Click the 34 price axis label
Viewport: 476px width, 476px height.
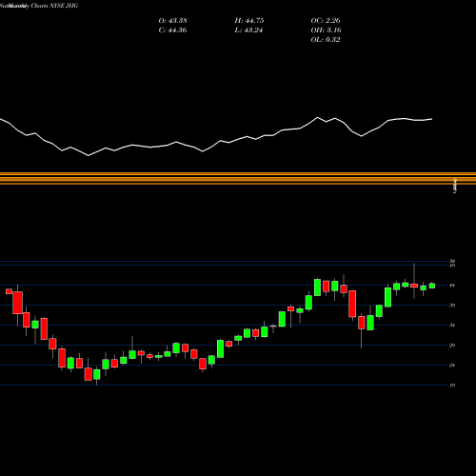click(452, 326)
